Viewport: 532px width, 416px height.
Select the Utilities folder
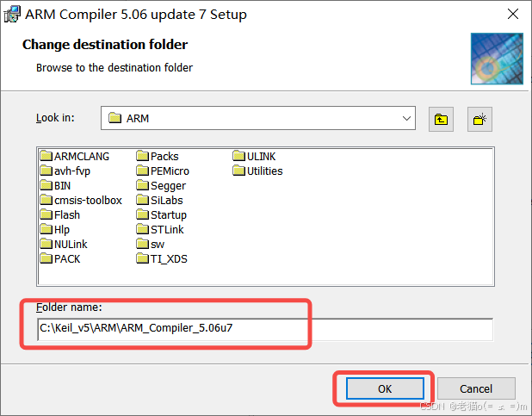[258, 171]
